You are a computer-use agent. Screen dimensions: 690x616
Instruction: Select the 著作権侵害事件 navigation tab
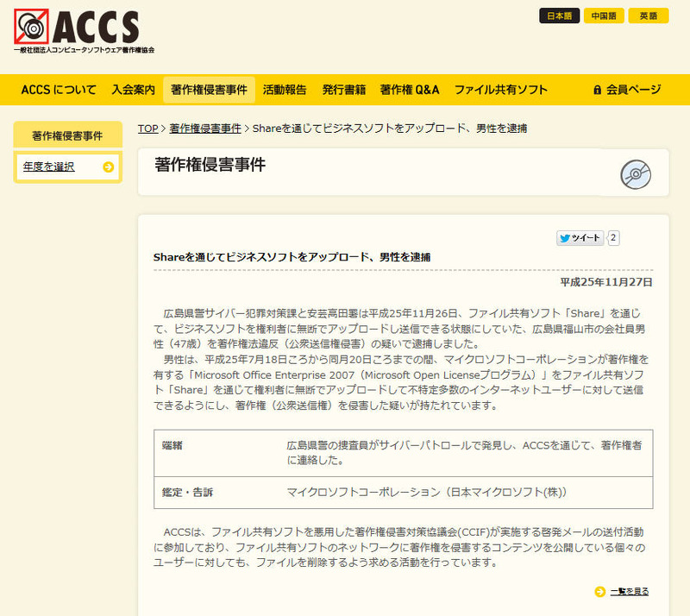(209, 90)
